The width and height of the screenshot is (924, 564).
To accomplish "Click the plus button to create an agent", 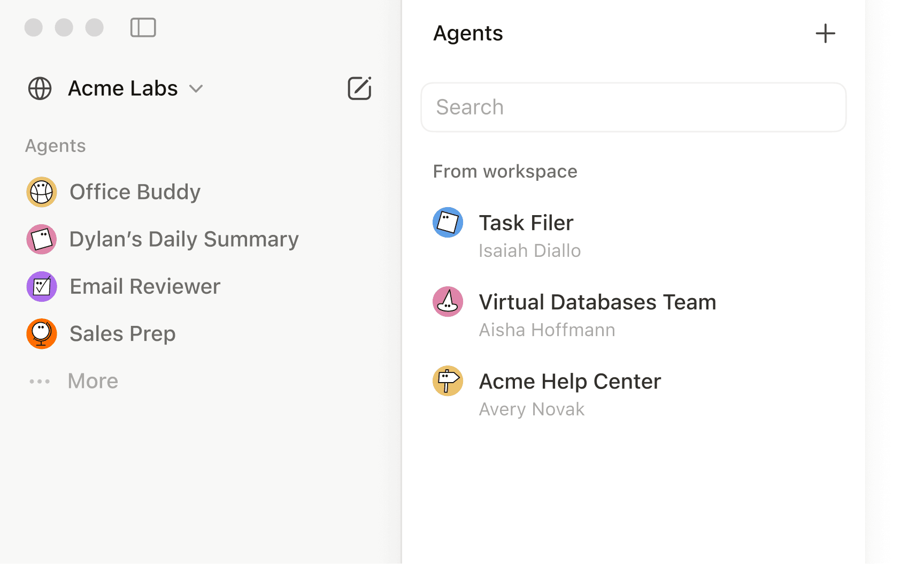I will pyautogui.click(x=825, y=33).
